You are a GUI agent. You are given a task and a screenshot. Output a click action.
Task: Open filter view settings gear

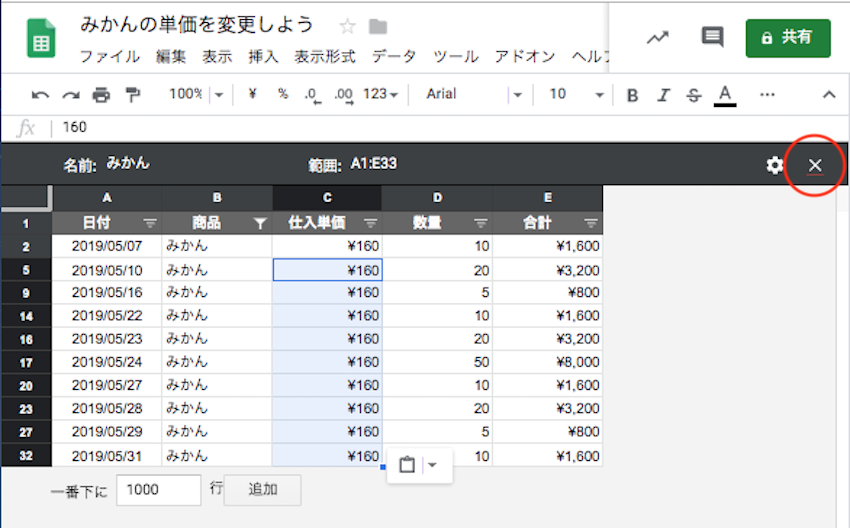coord(774,165)
